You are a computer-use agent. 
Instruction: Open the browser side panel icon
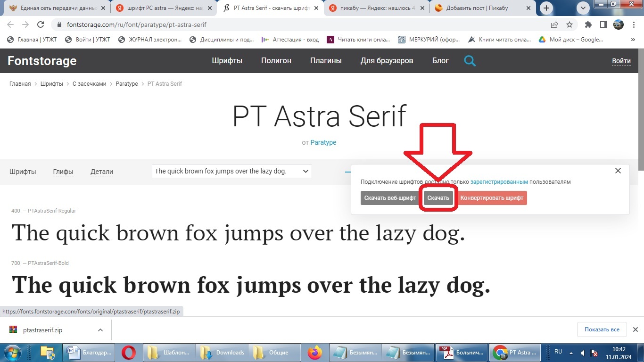pos(603,25)
